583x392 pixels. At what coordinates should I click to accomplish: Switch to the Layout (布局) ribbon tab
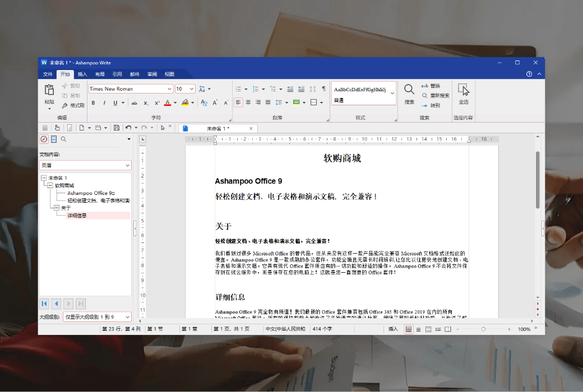[x=100, y=74]
